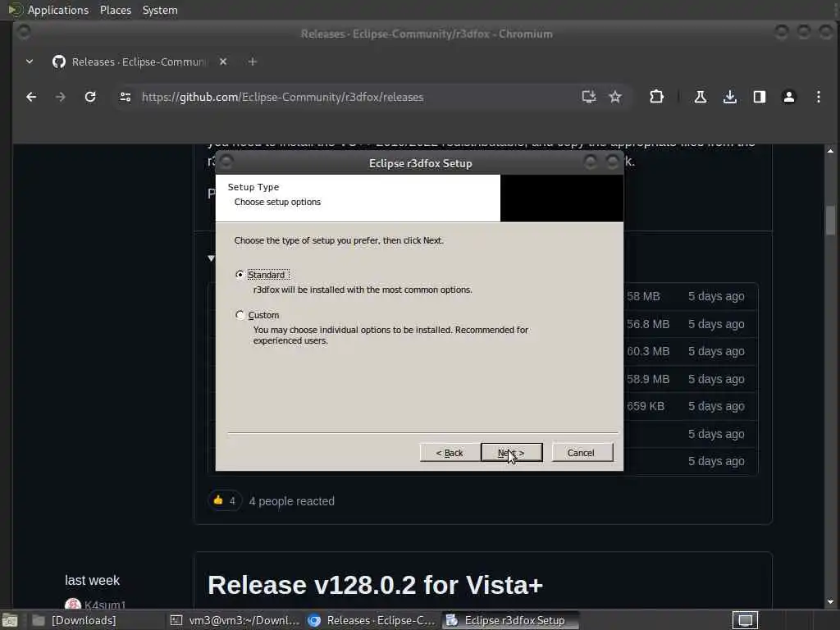
Task: Open Chrome Labs flask icon
Action: [701, 97]
